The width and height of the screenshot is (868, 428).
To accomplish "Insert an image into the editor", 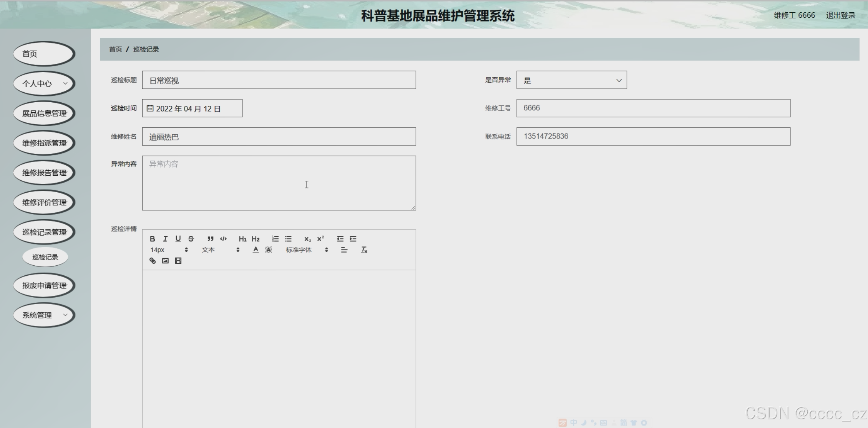I will [x=165, y=261].
